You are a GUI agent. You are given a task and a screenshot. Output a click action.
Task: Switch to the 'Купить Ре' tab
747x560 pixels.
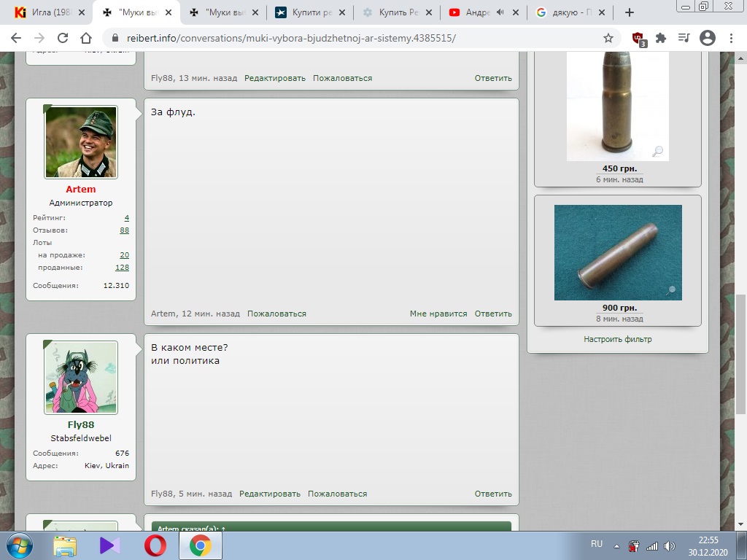tap(398, 13)
